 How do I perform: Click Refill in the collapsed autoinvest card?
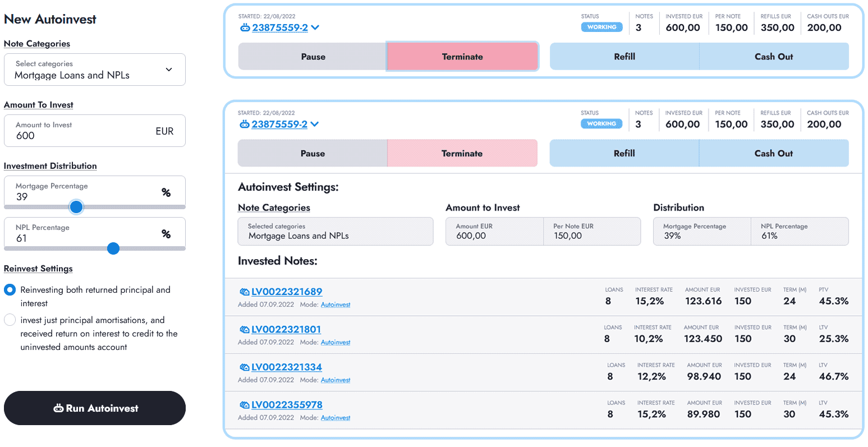click(x=624, y=57)
